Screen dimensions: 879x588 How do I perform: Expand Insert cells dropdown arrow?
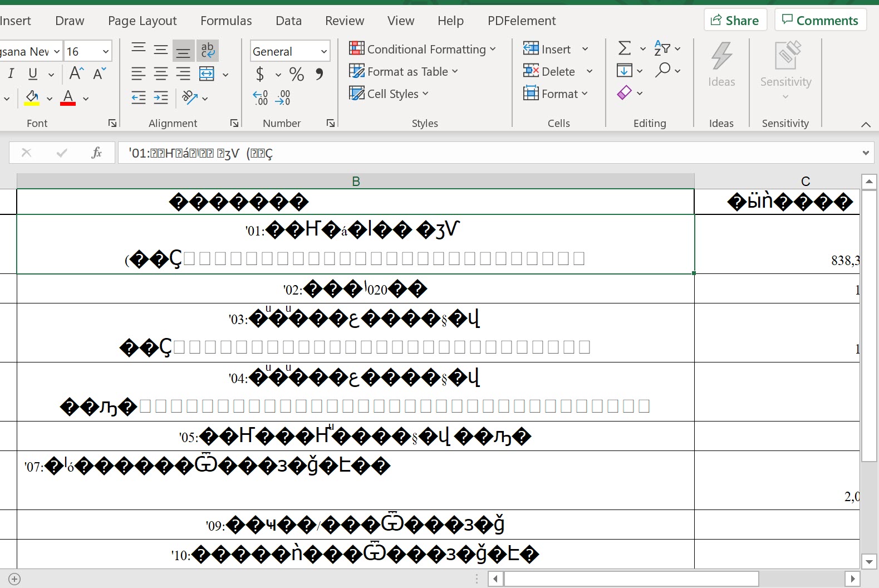click(x=585, y=49)
